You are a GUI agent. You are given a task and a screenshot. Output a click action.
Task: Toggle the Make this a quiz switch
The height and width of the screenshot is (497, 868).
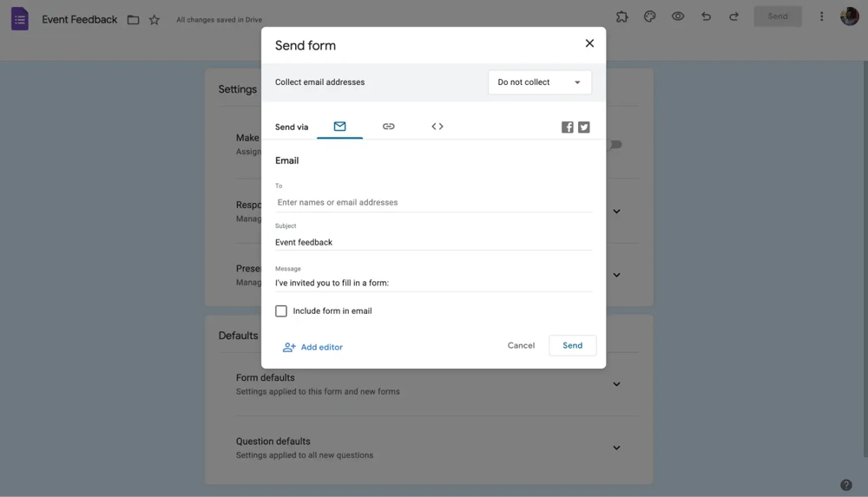coord(615,145)
